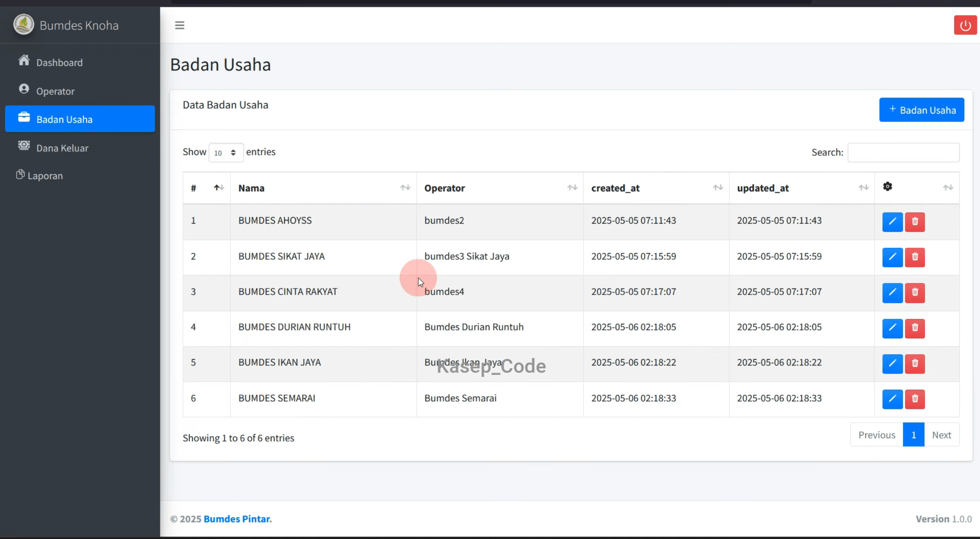Select Badan Usaha in the sidebar
Screen dimensions: 980x539
80,119
